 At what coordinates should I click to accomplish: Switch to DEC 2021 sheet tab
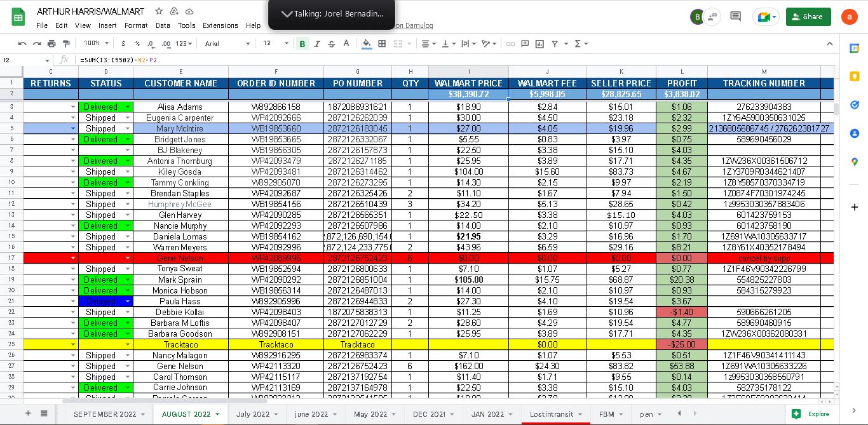click(429, 414)
